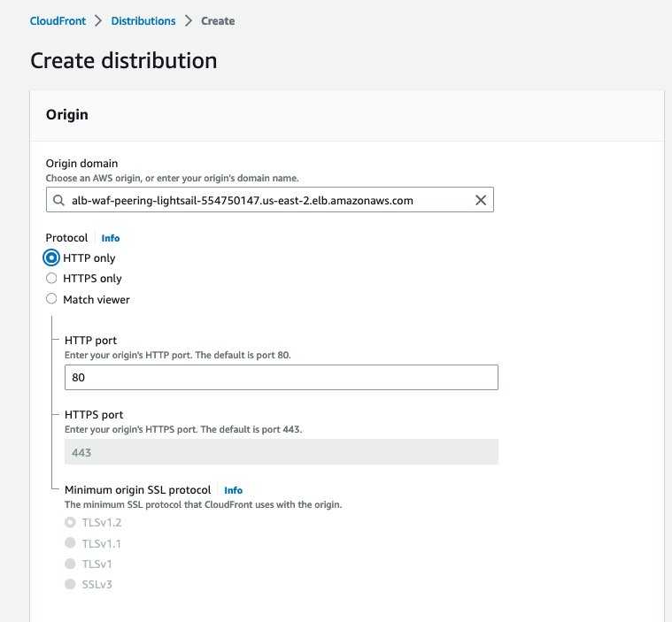Select TLSv1.2 minimum SSL protocol
672x622 pixels.
click(x=71, y=522)
